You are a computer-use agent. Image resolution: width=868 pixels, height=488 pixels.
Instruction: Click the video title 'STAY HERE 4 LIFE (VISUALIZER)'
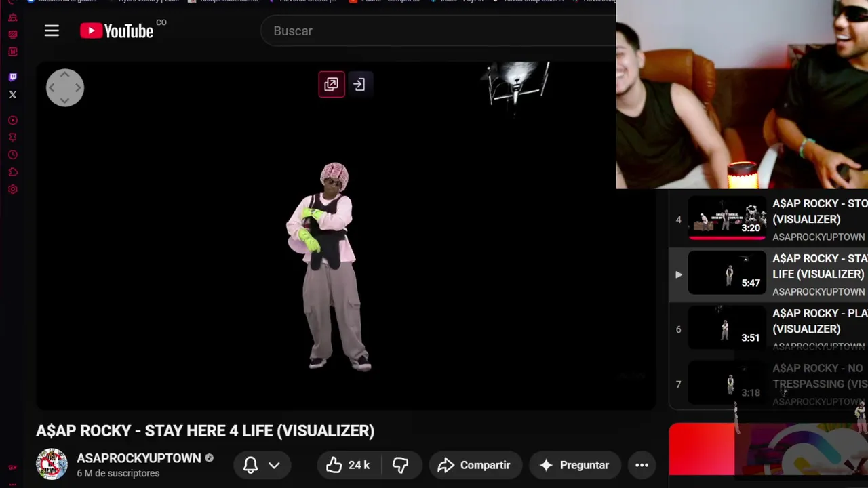click(260, 431)
